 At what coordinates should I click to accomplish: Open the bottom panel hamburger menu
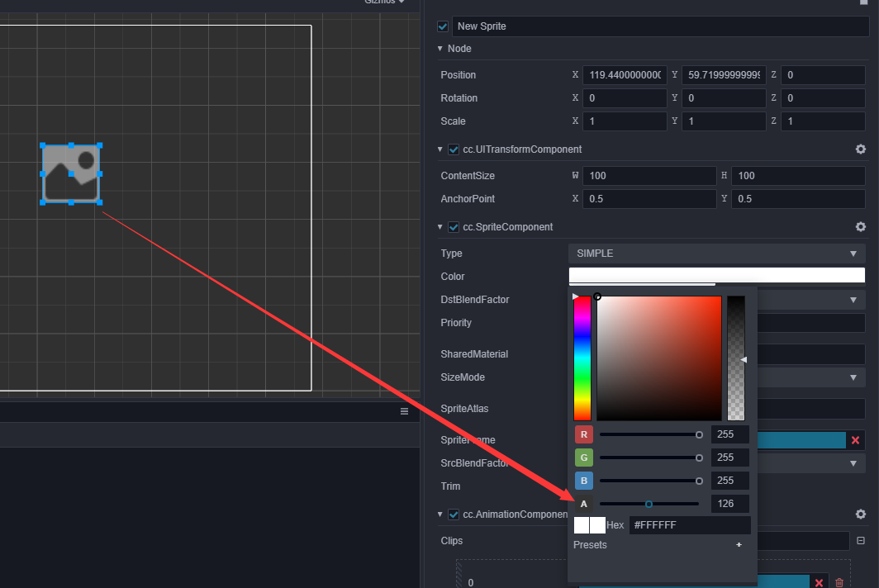click(404, 411)
